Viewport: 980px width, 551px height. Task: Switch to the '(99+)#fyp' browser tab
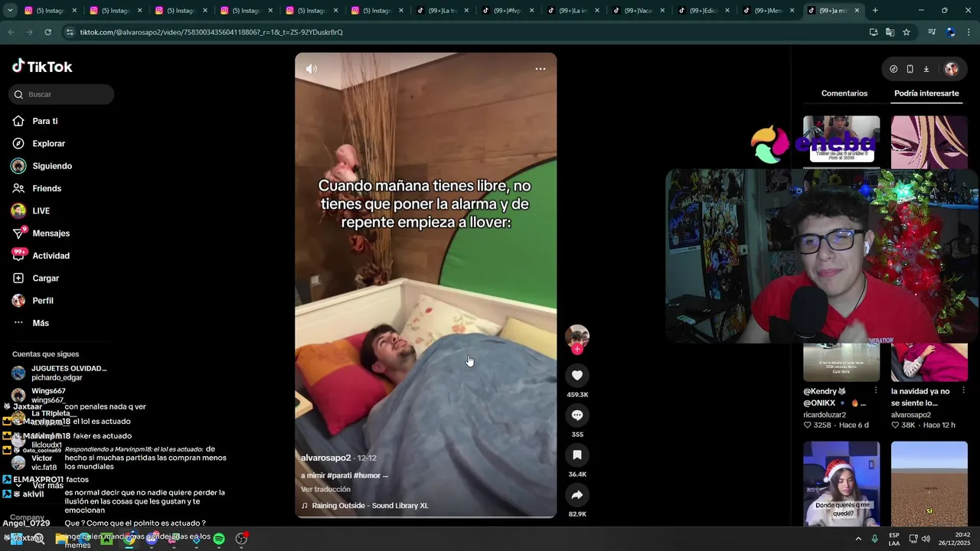click(x=508, y=11)
